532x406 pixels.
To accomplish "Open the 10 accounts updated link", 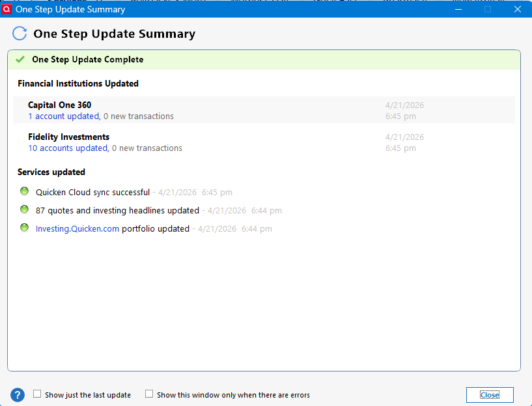I will [68, 148].
